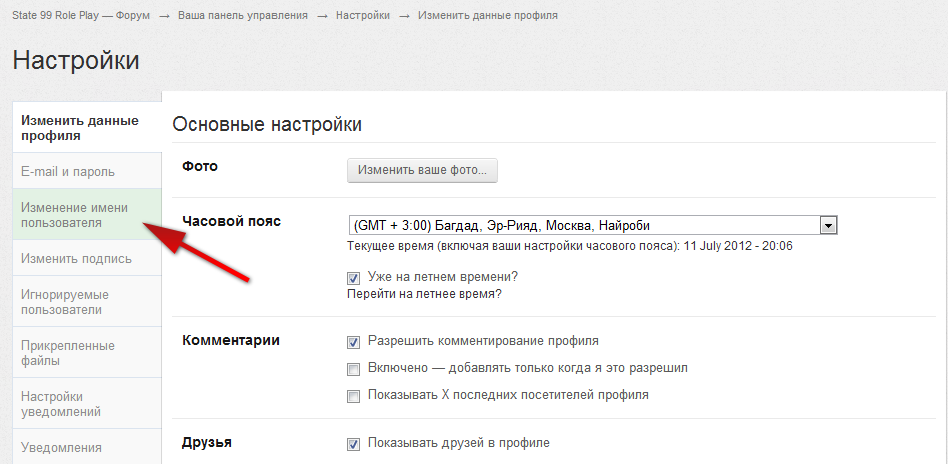Click the Основные настройки heading
Image resolution: width=948 pixels, height=464 pixels.
(267, 125)
